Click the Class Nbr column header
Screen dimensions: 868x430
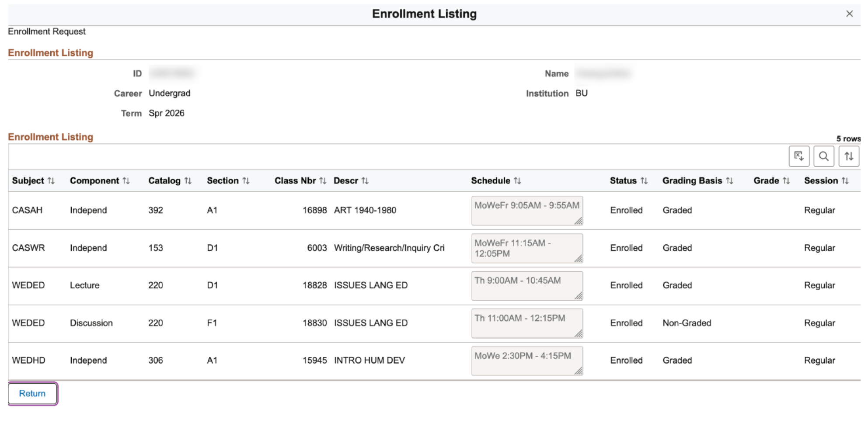[295, 181]
